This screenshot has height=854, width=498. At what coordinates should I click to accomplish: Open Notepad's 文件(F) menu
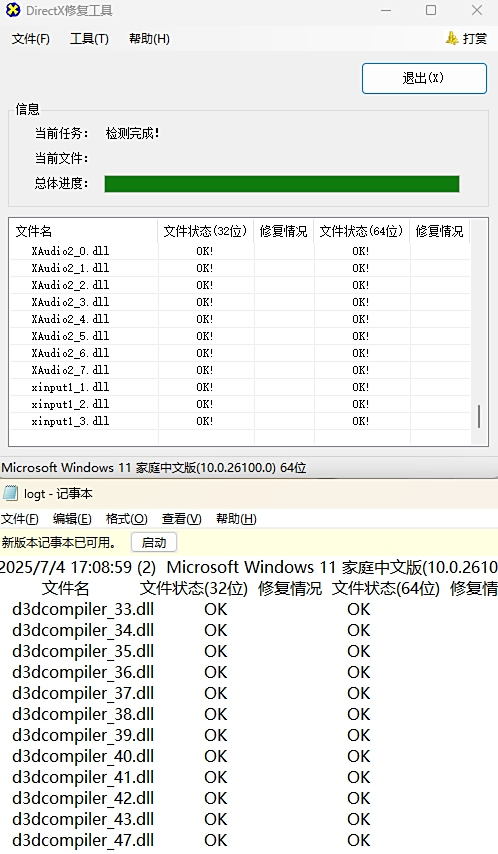pyautogui.click(x=20, y=518)
